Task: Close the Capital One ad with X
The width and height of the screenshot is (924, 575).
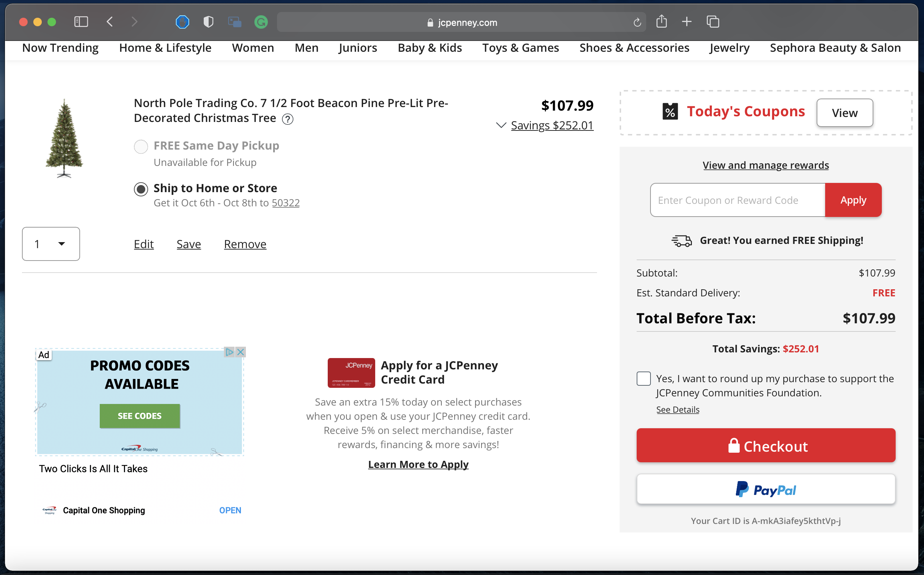Action: 240,352
